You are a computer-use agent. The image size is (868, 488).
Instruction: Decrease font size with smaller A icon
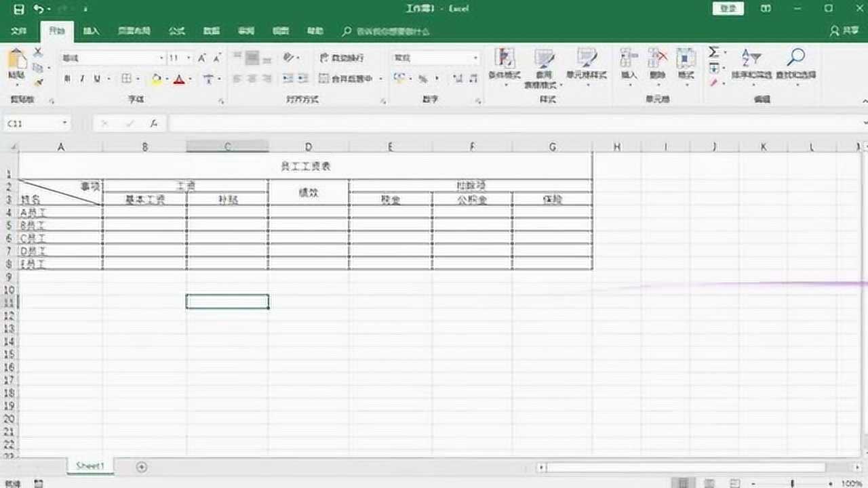pyautogui.click(x=217, y=58)
